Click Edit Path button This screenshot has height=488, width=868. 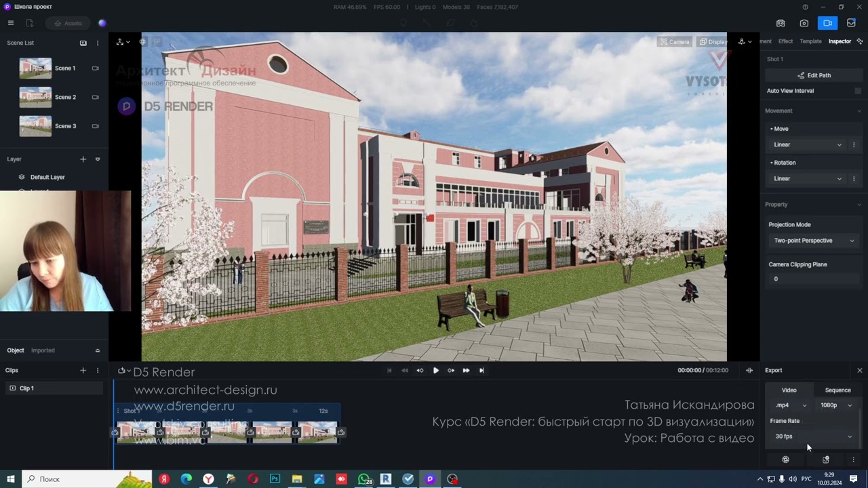(814, 75)
